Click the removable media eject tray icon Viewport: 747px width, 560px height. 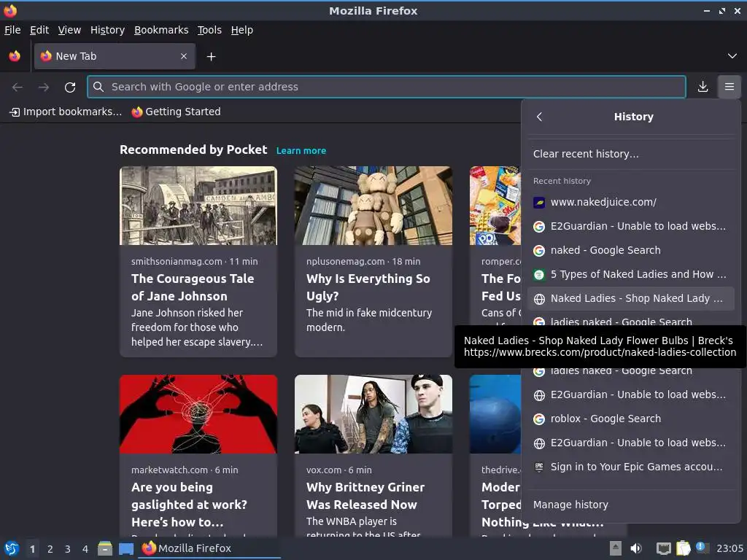[616, 548]
